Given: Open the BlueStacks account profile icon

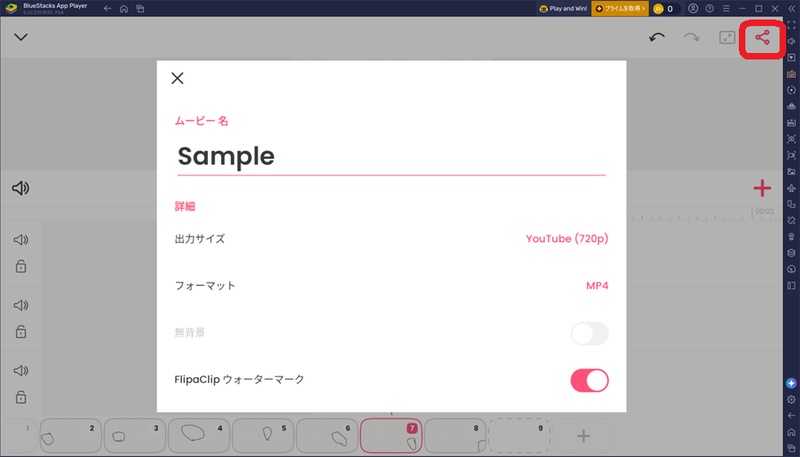Looking at the screenshot, I should coord(693,9).
